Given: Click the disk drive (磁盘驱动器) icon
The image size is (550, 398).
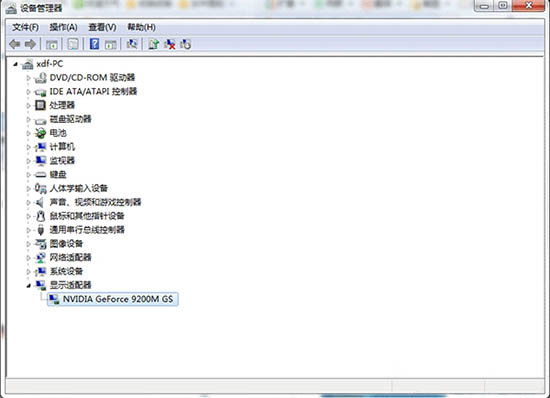Looking at the screenshot, I should (40, 120).
